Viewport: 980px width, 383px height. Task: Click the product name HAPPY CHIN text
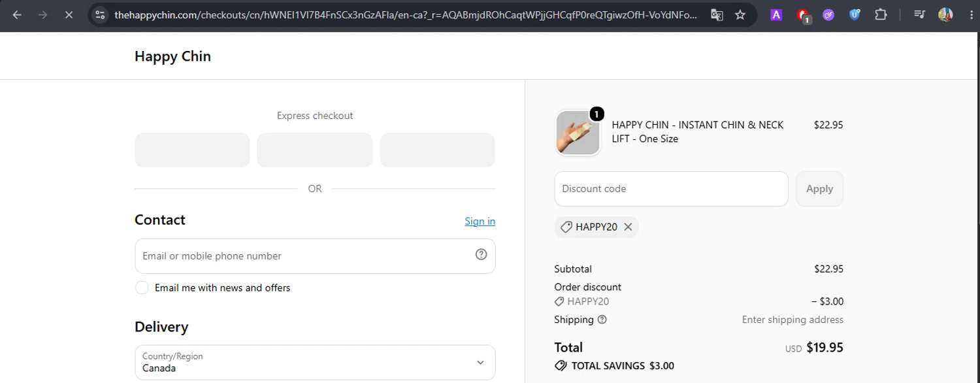click(697, 131)
